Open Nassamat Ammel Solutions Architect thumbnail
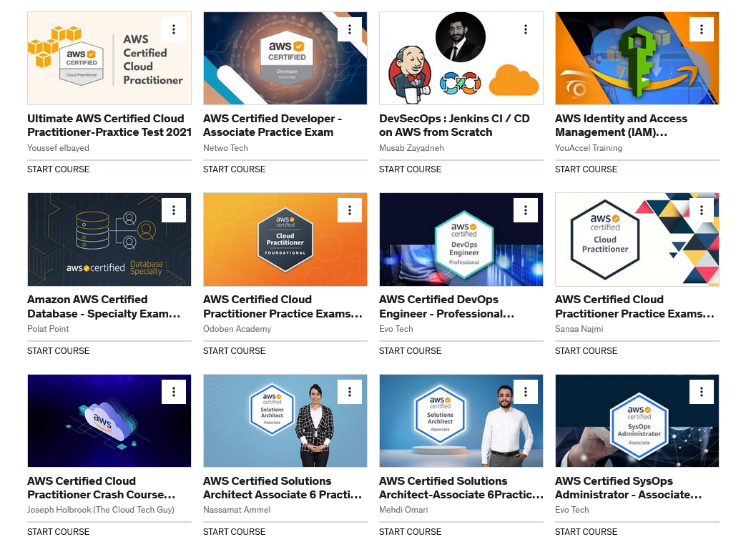 click(285, 421)
